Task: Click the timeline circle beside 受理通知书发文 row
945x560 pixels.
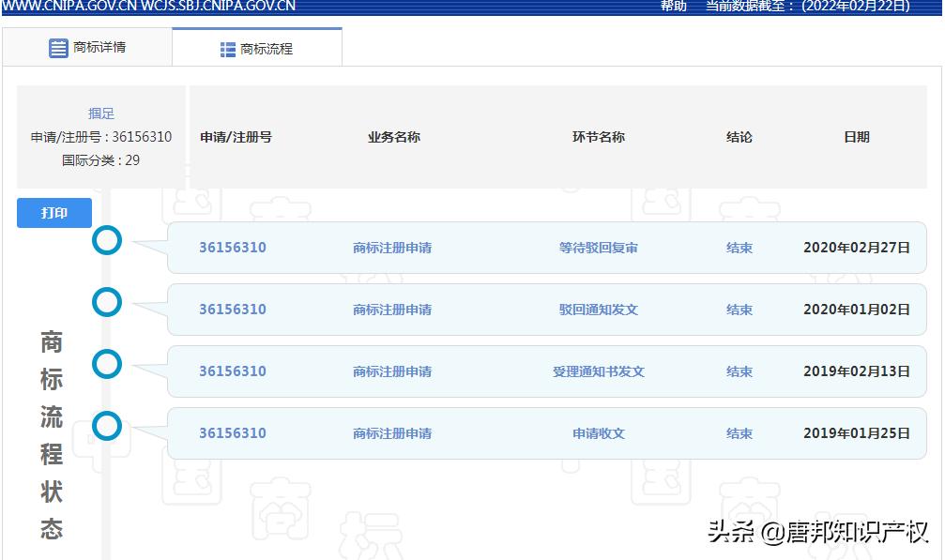Action: (107, 365)
